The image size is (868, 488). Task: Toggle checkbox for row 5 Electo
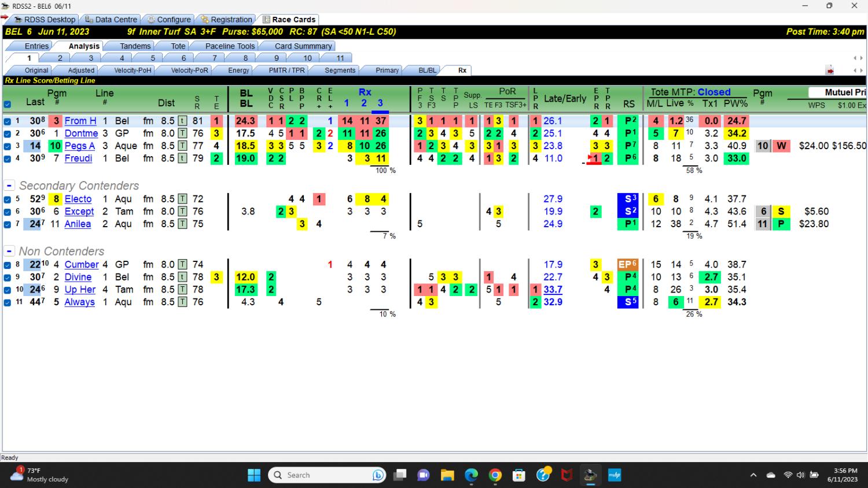coord(7,199)
